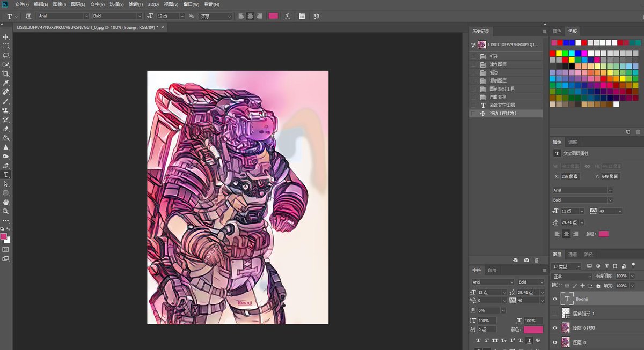Open the font family Arial dropdown in options bar
This screenshot has width=644, height=350.
pyautogui.click(x=63, y=16)
